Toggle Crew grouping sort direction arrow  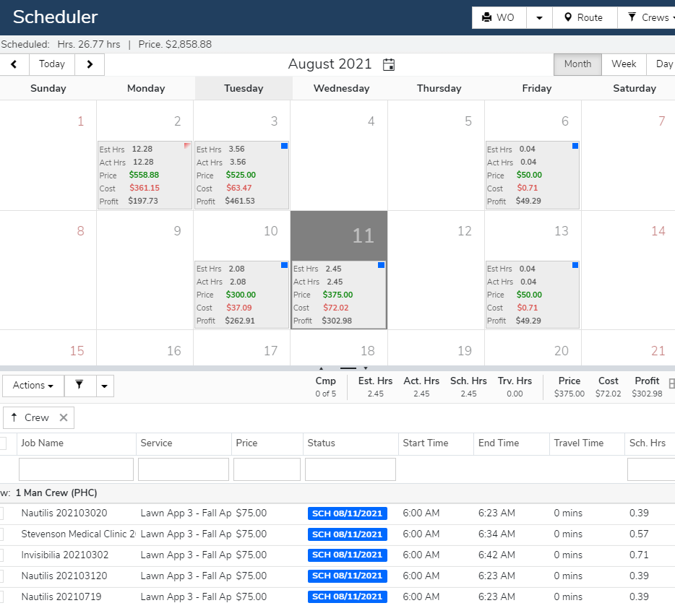14,417
